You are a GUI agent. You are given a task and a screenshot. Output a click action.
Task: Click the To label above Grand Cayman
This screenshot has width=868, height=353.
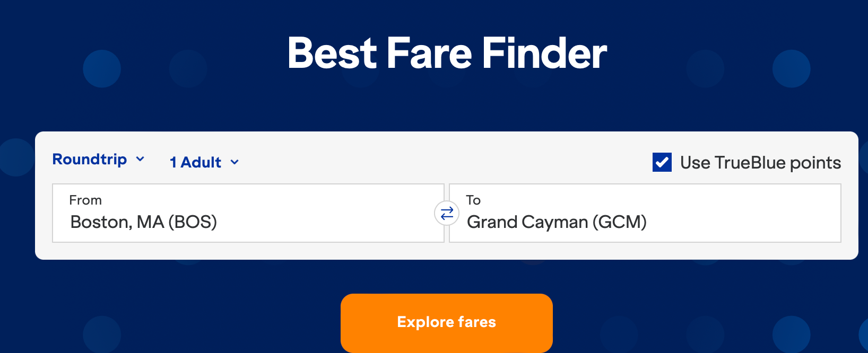coord(473,200)
